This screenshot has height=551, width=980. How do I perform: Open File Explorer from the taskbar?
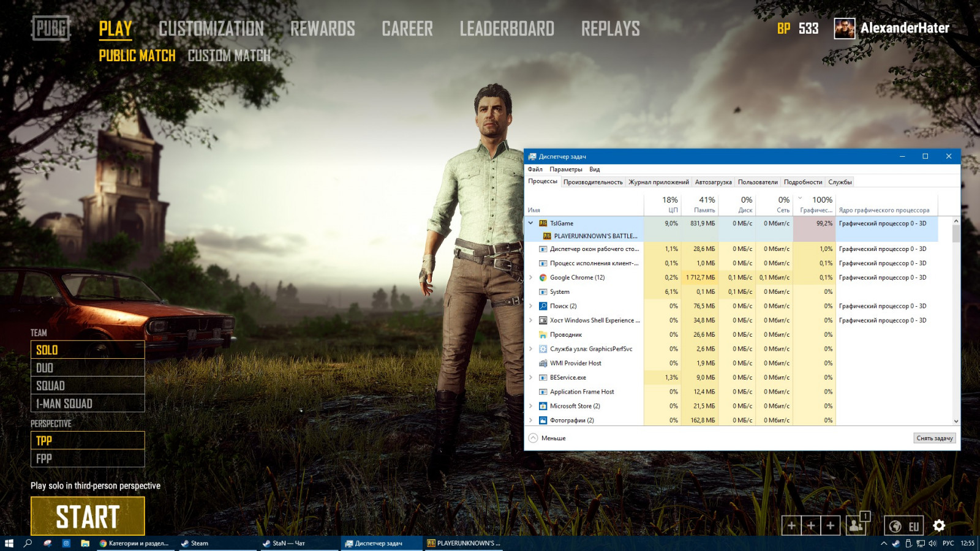point(85,543)
